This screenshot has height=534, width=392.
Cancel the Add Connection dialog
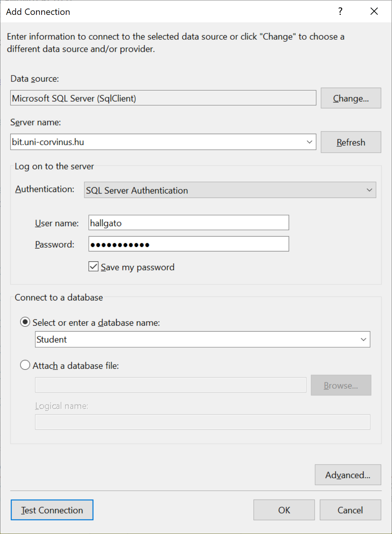[350, 510]
